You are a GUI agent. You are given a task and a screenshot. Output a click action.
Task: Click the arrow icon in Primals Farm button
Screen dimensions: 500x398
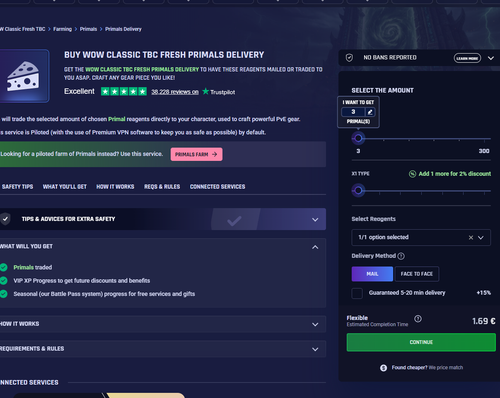click(x=214, y=154)
